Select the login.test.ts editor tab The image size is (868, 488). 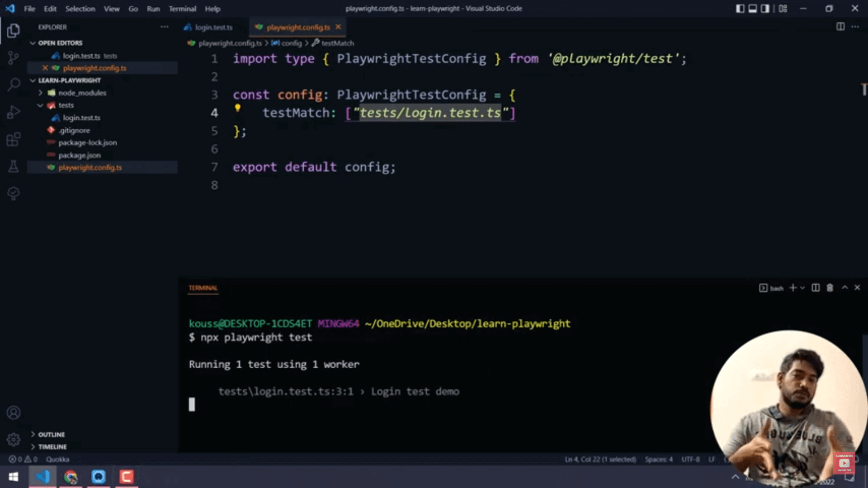(213, 27)
